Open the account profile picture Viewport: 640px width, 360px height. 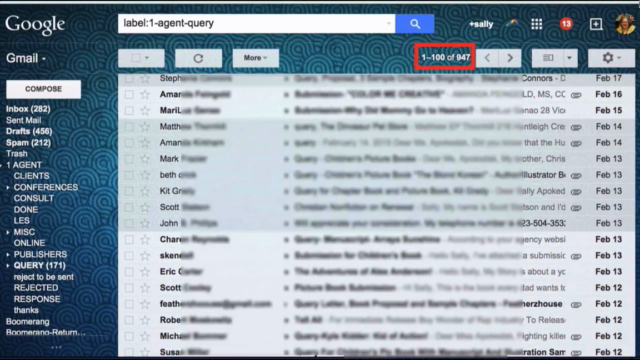(x=625, y=24)
